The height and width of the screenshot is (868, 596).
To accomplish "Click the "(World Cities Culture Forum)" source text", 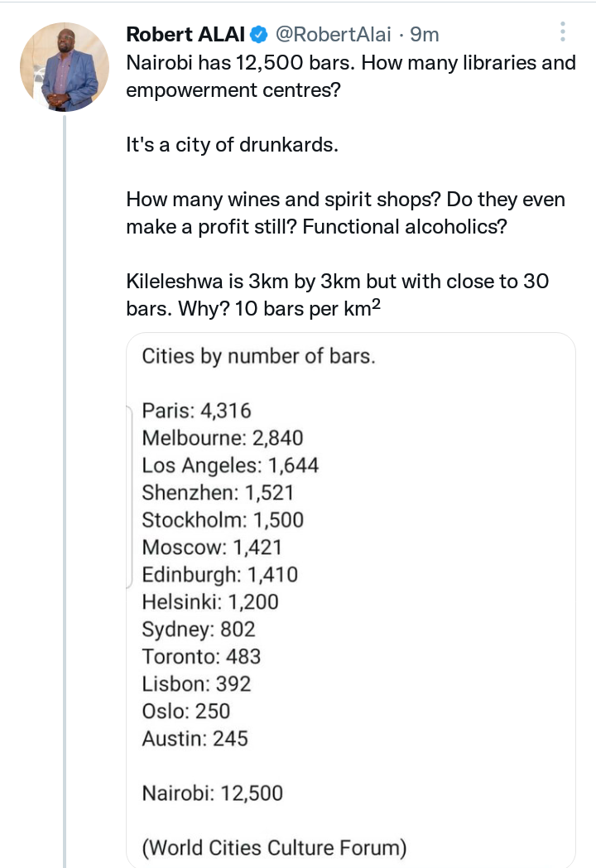I will pos(275,848).
